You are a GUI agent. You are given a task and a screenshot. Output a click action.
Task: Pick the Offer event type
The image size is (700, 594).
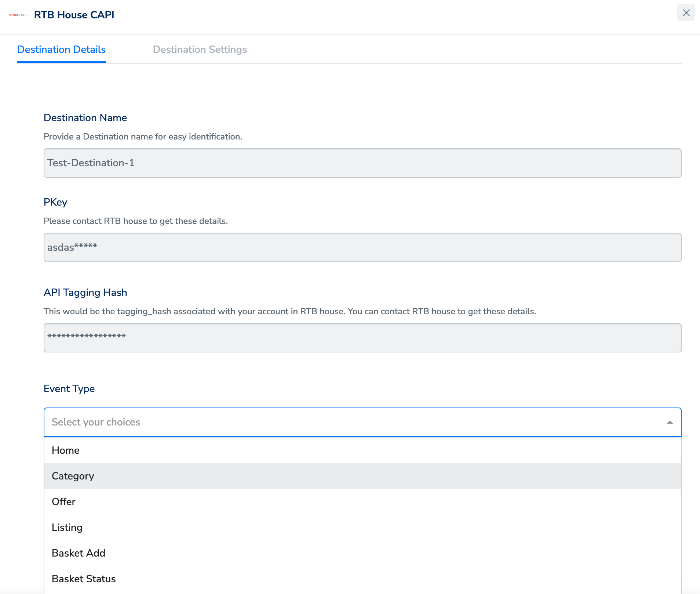coord(63,502)
